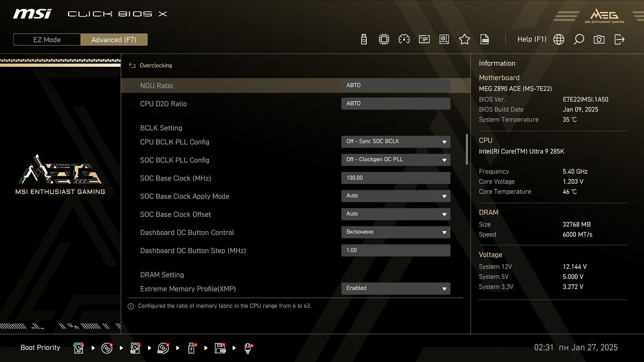Click the CPU frequency value 5.40 GHz

pos(575,171)
